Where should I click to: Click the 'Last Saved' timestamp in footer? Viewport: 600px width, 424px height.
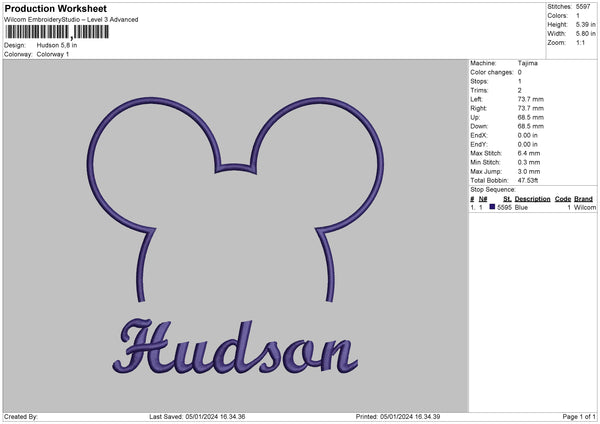[x=197, y=416]
